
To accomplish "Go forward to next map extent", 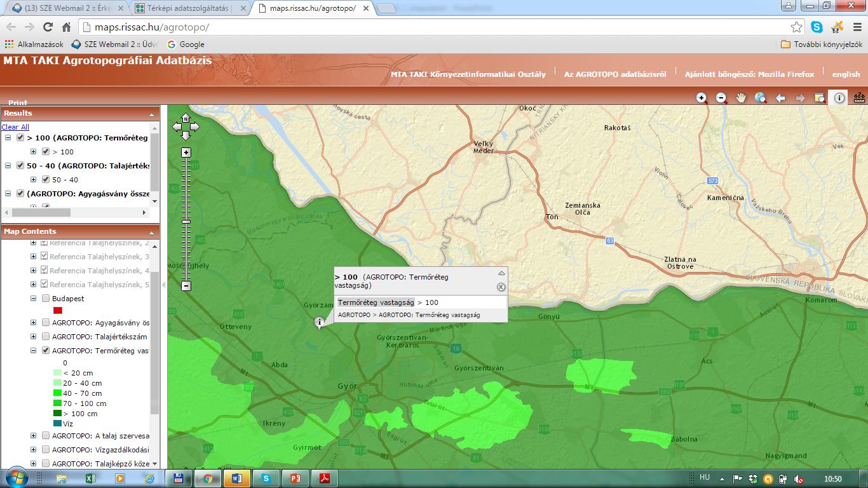I will point(800,98).
